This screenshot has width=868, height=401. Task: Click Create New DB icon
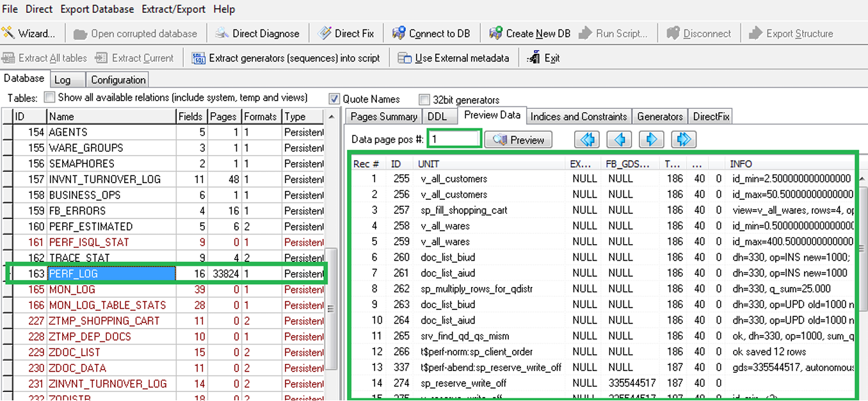point(495,33)
